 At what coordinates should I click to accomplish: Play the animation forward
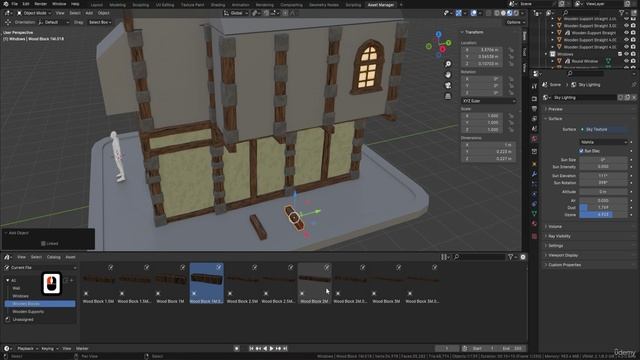271,349
